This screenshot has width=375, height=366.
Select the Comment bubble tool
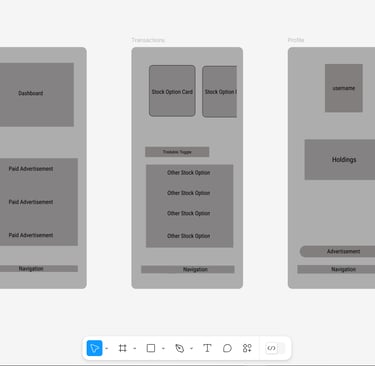[x=227, y=348]
